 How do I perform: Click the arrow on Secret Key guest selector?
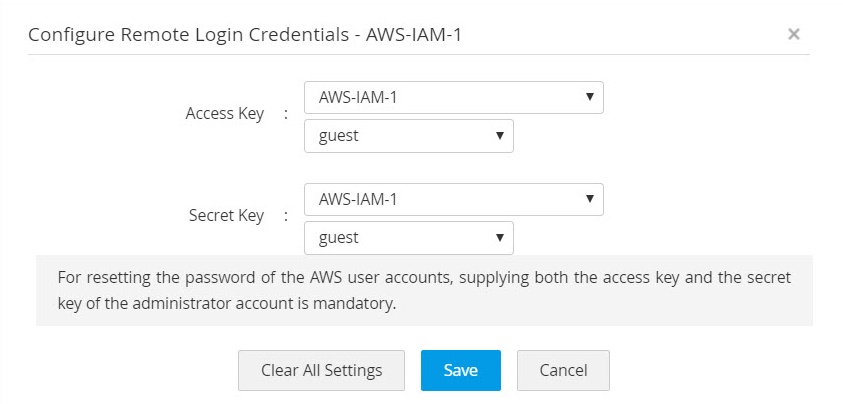pos(499,237)
